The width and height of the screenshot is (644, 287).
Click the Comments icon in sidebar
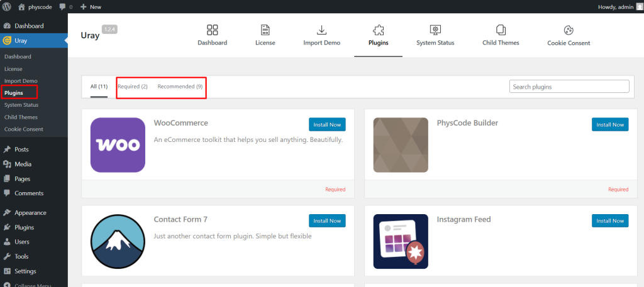(x=7, y=193)
